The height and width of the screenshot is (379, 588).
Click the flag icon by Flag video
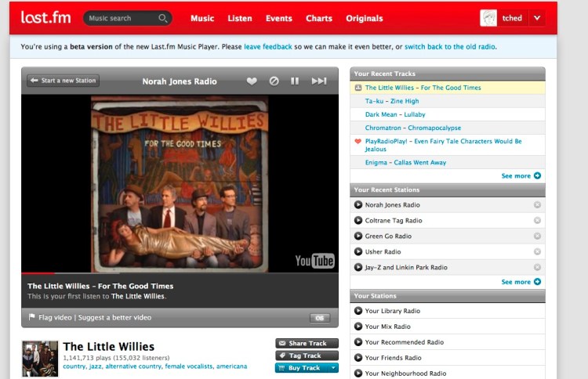(32, 317)
